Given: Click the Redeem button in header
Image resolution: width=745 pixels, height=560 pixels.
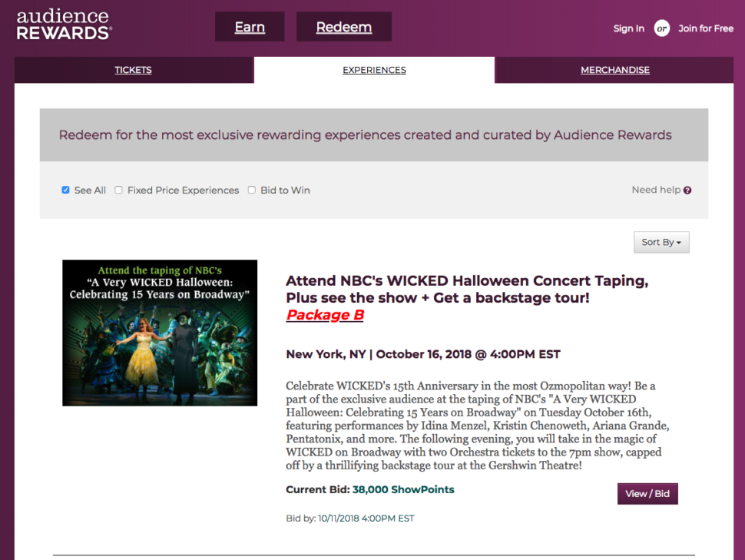Looking at the screenshot, I should click(344, 27).
